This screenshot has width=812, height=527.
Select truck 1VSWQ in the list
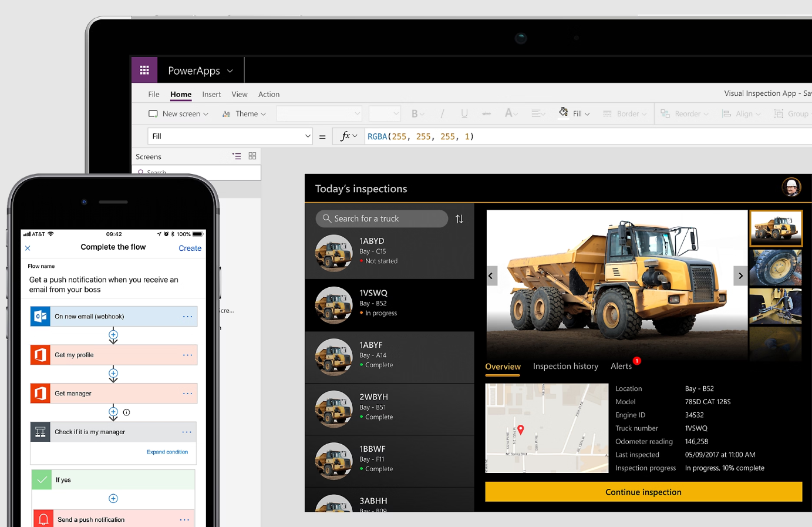click(x=389, y=306)
